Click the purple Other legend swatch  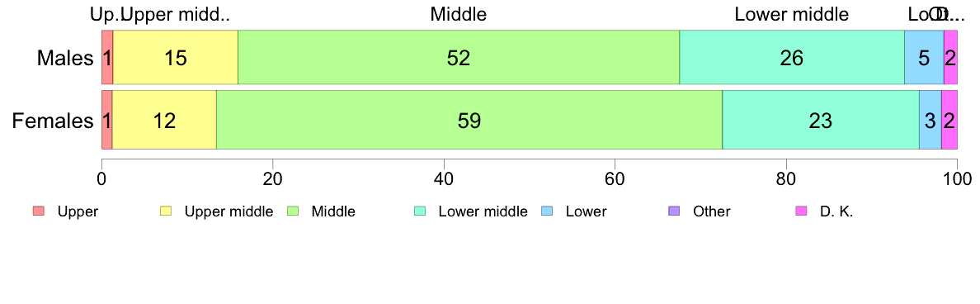[x=674, y=211]
